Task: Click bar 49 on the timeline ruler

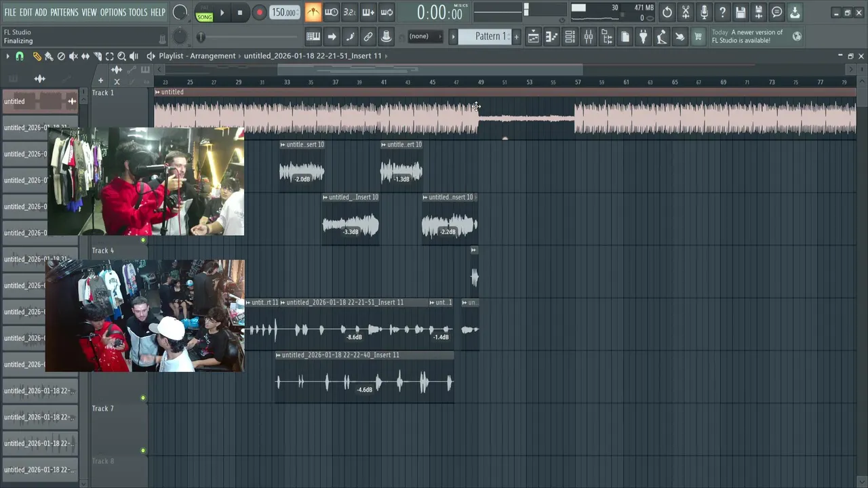Action: [x=481, y=82]
